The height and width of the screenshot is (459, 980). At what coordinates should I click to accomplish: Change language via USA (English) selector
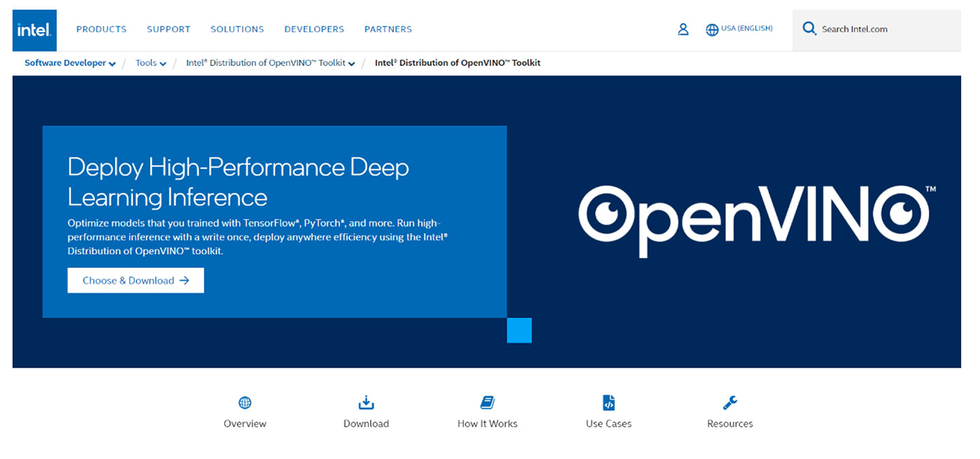745,29
